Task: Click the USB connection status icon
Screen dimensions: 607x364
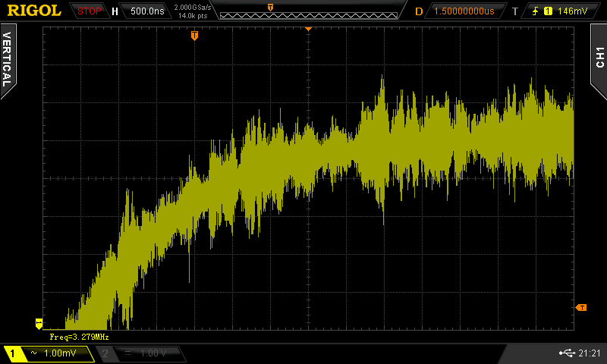Action: coord(567,353)
